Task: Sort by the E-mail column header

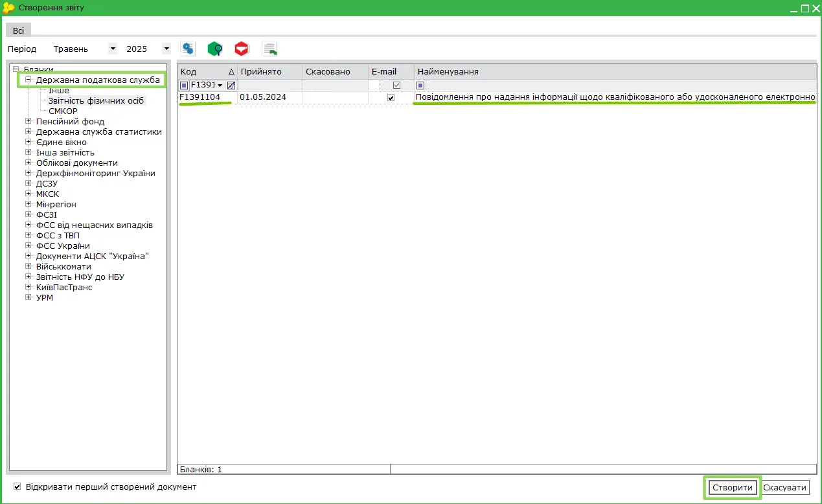Action: click(391, 71)
